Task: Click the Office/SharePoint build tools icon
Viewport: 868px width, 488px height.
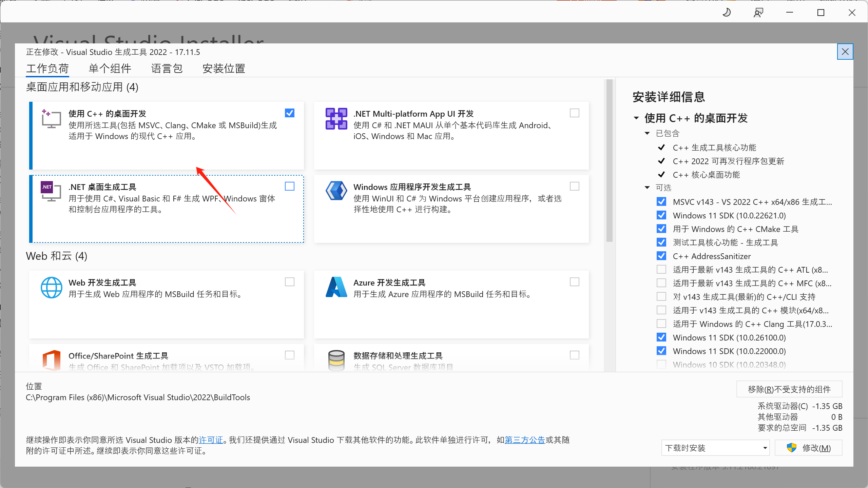Action: (51, 360)
